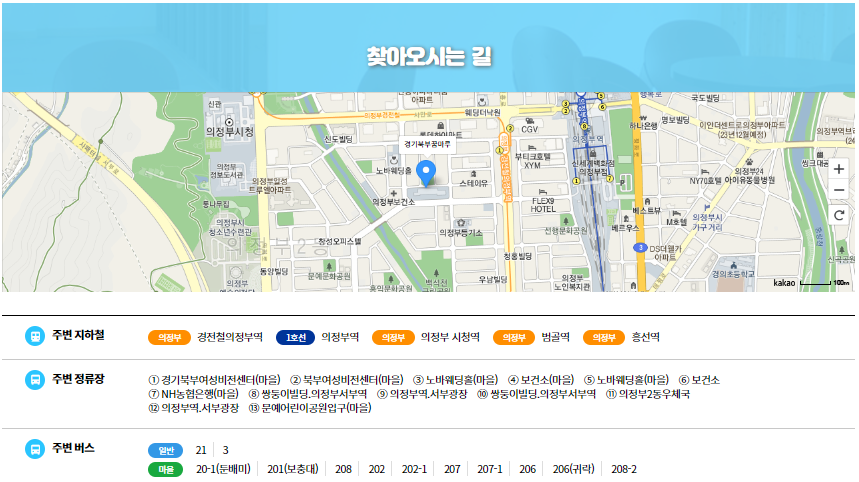
Task: Select the green 마을 bus type badge
Action: [165, 469]
